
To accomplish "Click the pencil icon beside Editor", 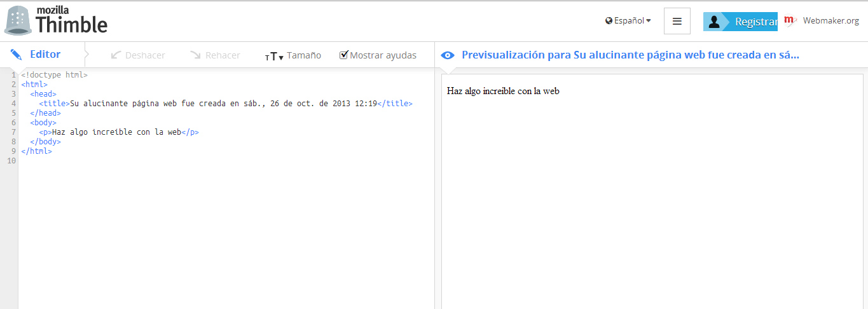I will coord(17,55).
